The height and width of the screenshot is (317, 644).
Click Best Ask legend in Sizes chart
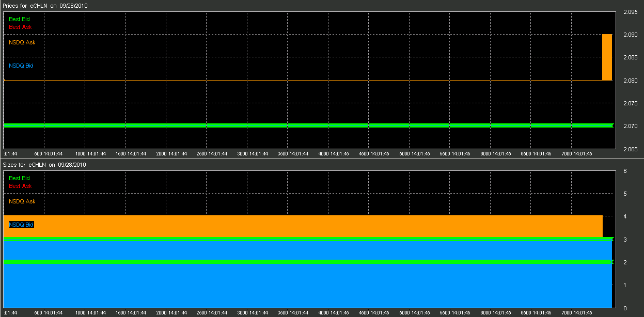click(x=20, y=186)
